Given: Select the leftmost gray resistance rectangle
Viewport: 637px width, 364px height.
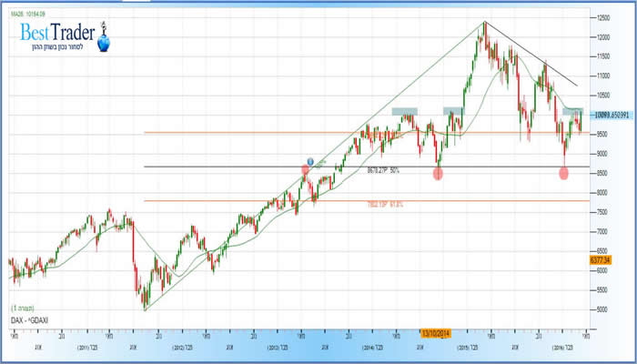Looking at the screenshot, I should coord(404,111).
